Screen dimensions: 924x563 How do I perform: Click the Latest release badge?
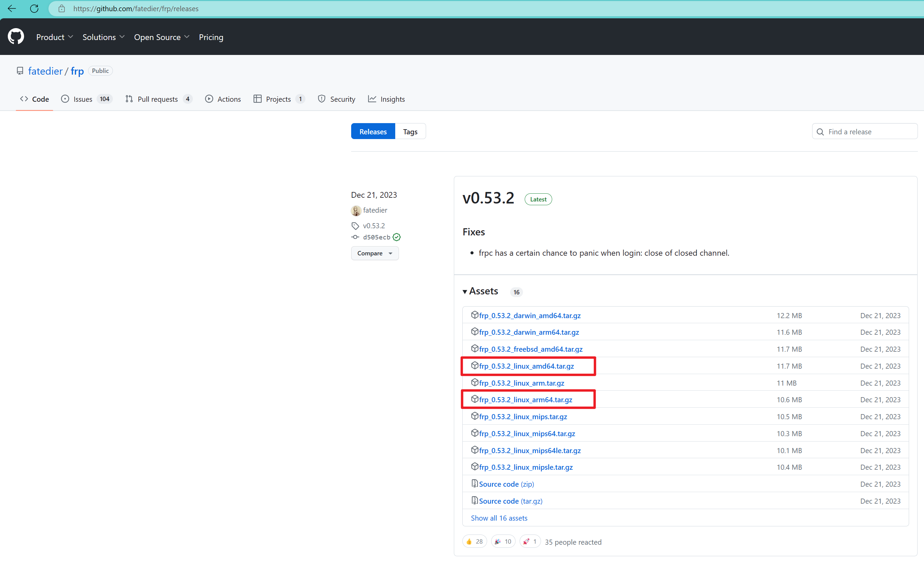[x=538, y=199]
